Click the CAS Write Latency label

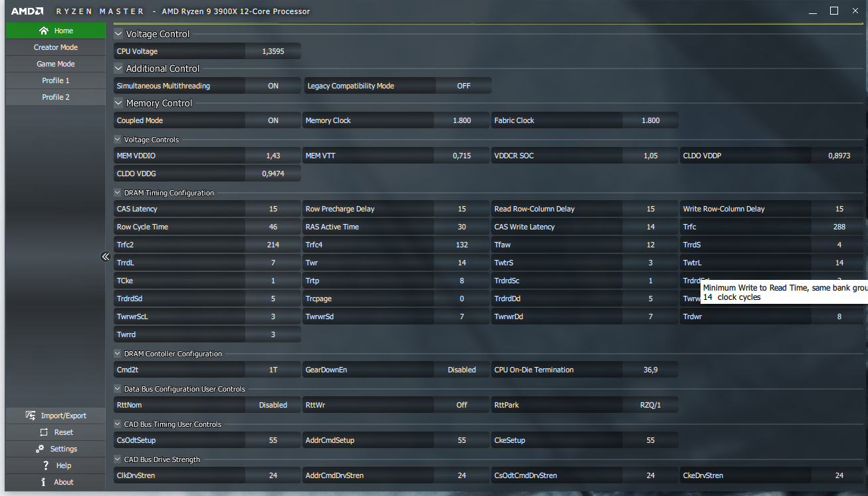pos(524,227)
